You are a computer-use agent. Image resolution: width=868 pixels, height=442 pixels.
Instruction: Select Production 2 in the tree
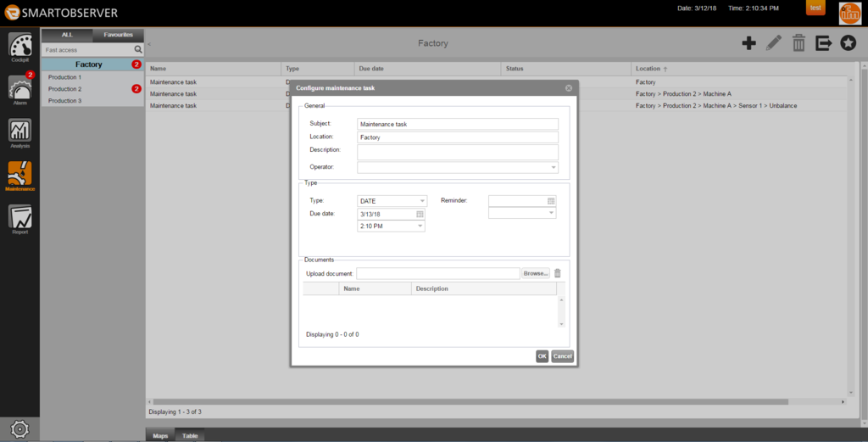pos(64,88)
